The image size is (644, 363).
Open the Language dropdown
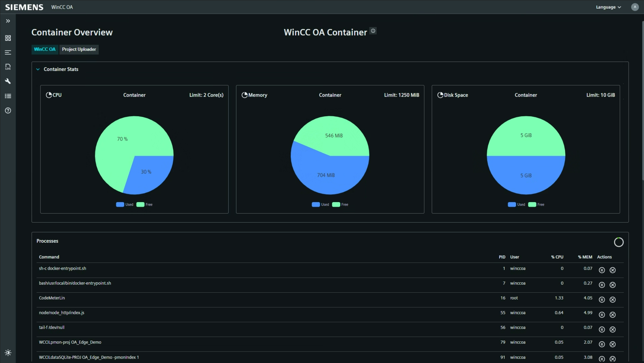pos(608,7)
